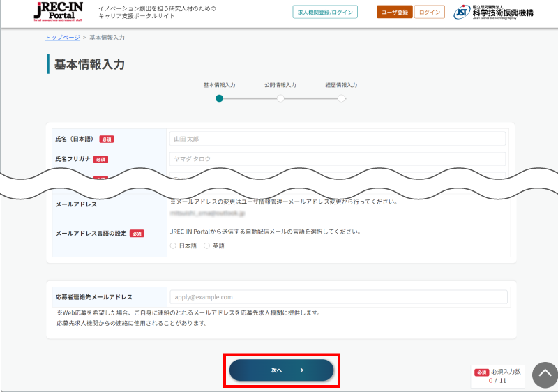The height and width of the screenshot is (392, 558).
Task: Click the 経歴情報入力 progress step dot
Action: (341, 98)
